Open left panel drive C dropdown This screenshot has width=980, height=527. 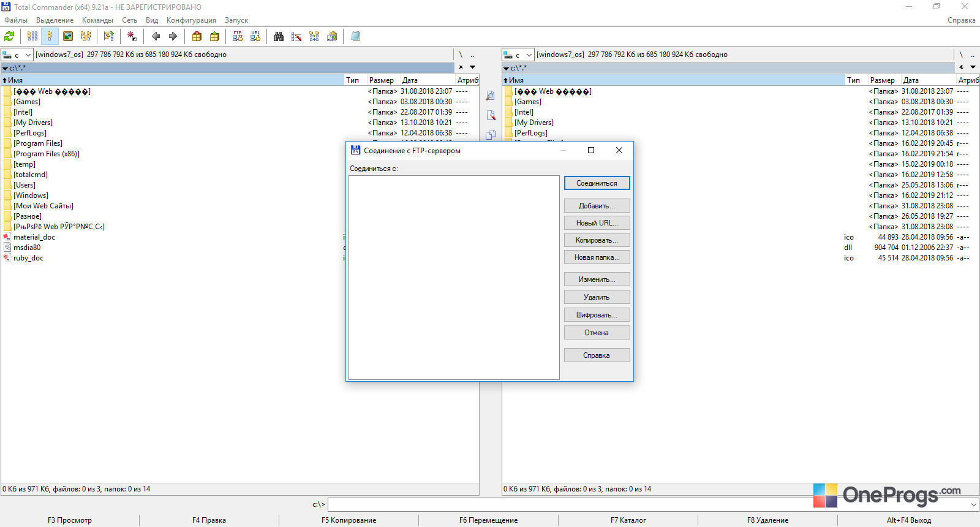17,55
